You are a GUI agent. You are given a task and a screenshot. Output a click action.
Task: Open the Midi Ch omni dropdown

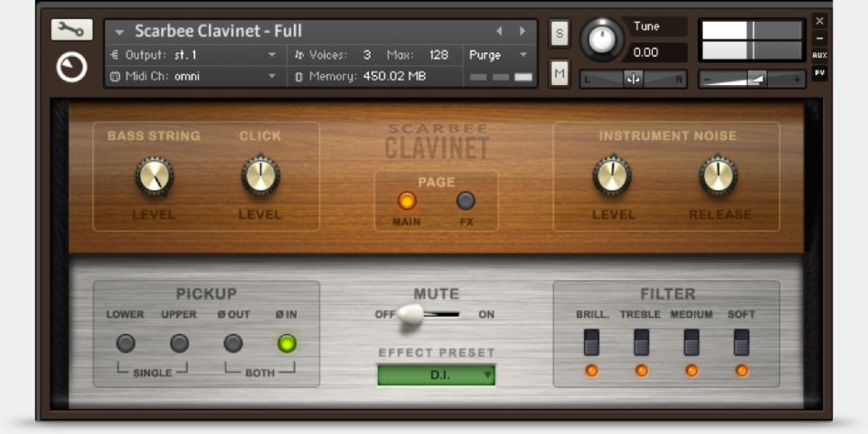pos(271,77)
